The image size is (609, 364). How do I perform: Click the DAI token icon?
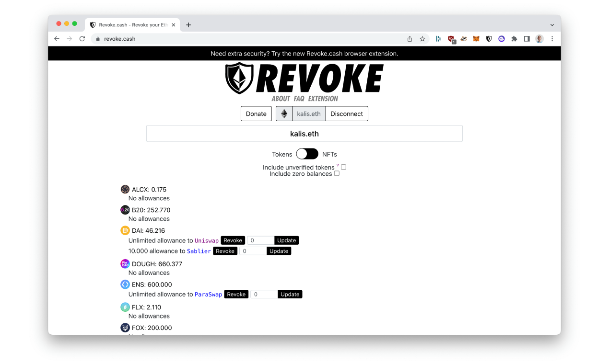click(x=125, y=230)
